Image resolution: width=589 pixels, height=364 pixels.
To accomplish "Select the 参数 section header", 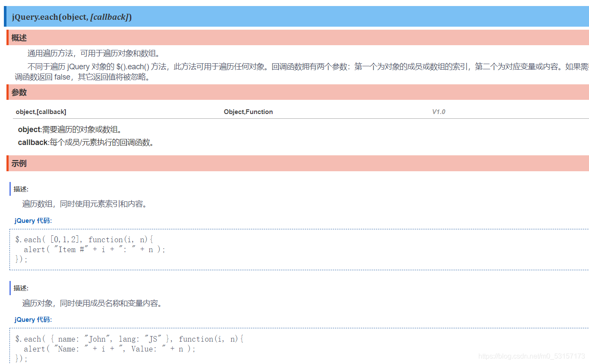I will (298, 92).
